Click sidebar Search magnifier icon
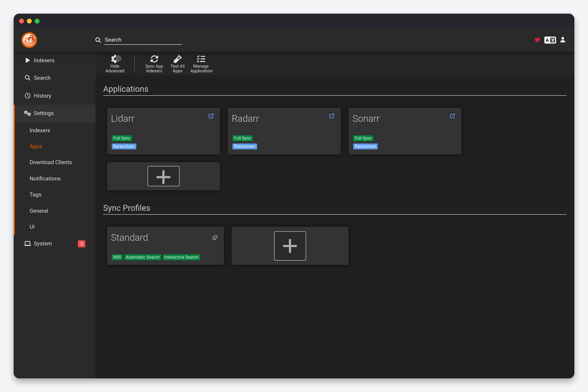Image resolution: width=588 pixels, height=392 pixels. pos(28,78)
